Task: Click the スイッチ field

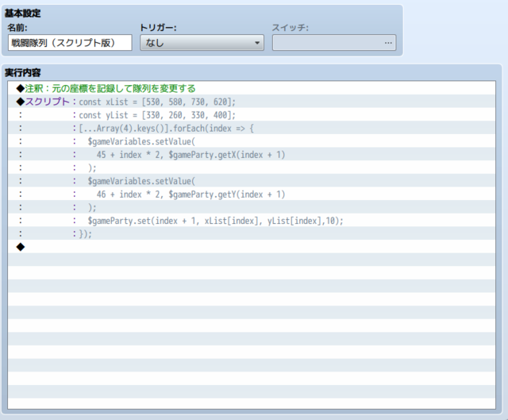Action: click(334, 42)
